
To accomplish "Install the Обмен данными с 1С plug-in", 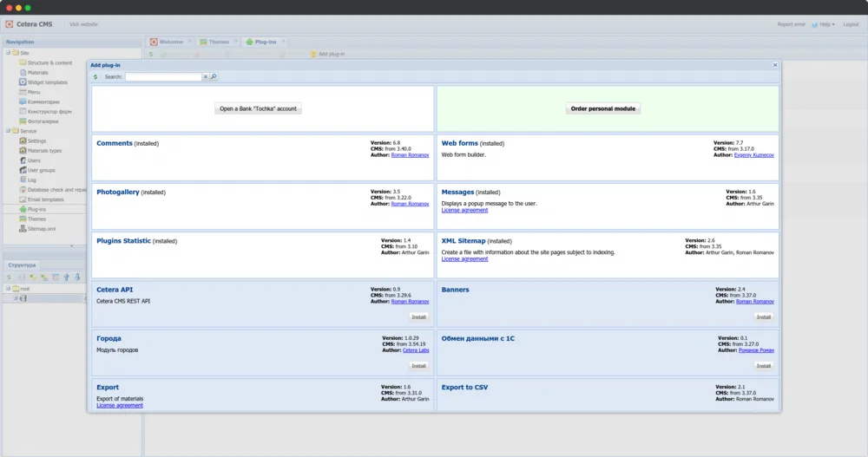I will (x=763, y=366).
